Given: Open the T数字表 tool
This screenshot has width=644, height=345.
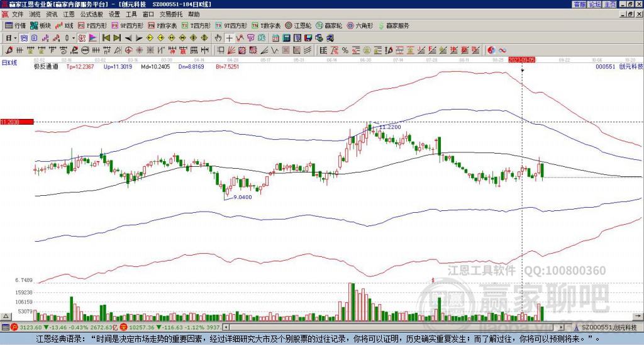Looking at the screenshot, I should click(x=266, y=25).
